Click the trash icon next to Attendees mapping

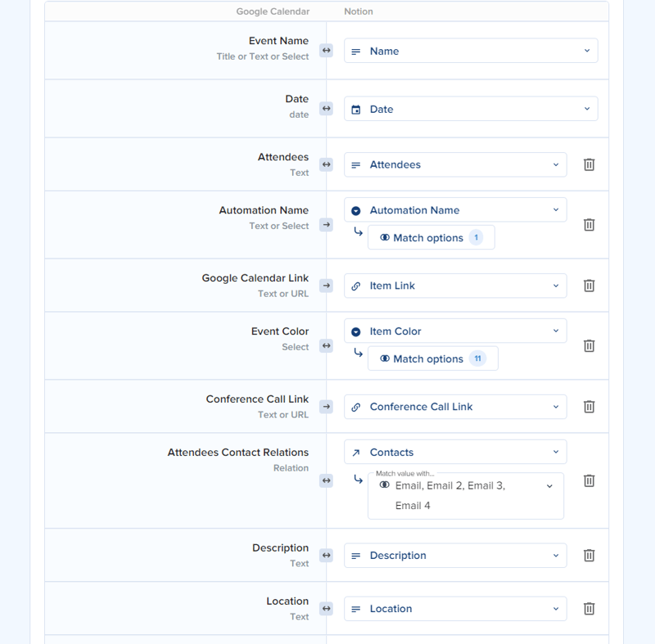click(589, 164)
